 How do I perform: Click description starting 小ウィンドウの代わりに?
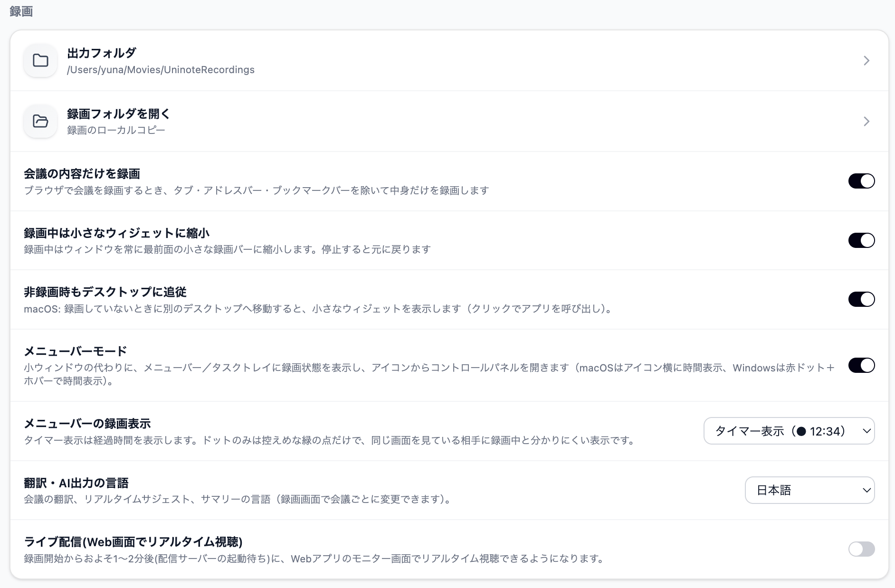coord(429,374)
